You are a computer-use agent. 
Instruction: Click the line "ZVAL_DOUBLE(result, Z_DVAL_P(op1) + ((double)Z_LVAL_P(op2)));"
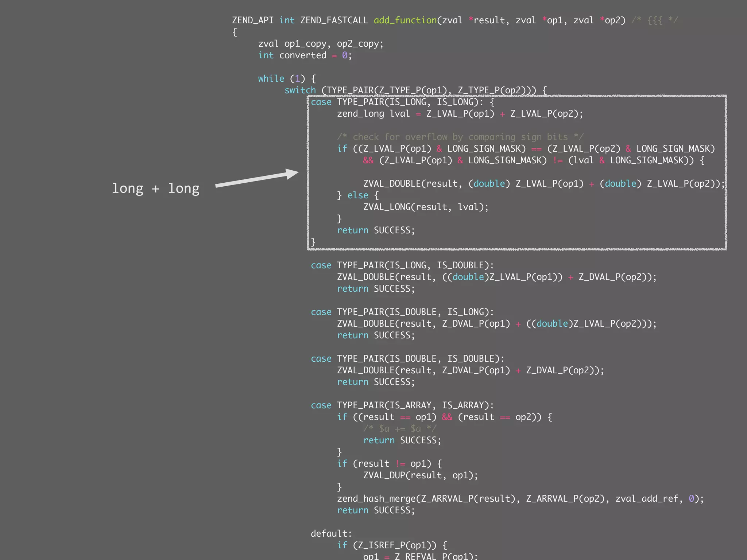[x=497, y=324]
